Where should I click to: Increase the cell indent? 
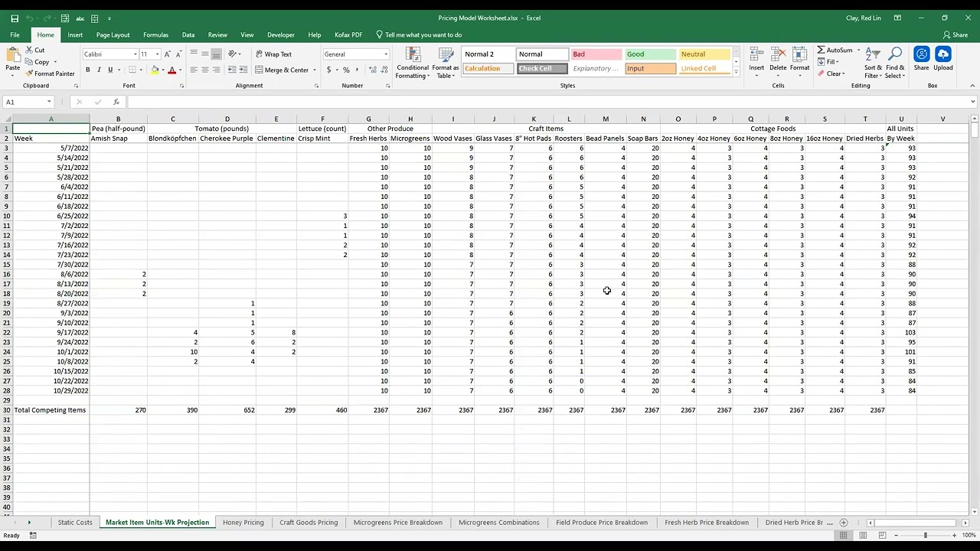tap(244, 70)
